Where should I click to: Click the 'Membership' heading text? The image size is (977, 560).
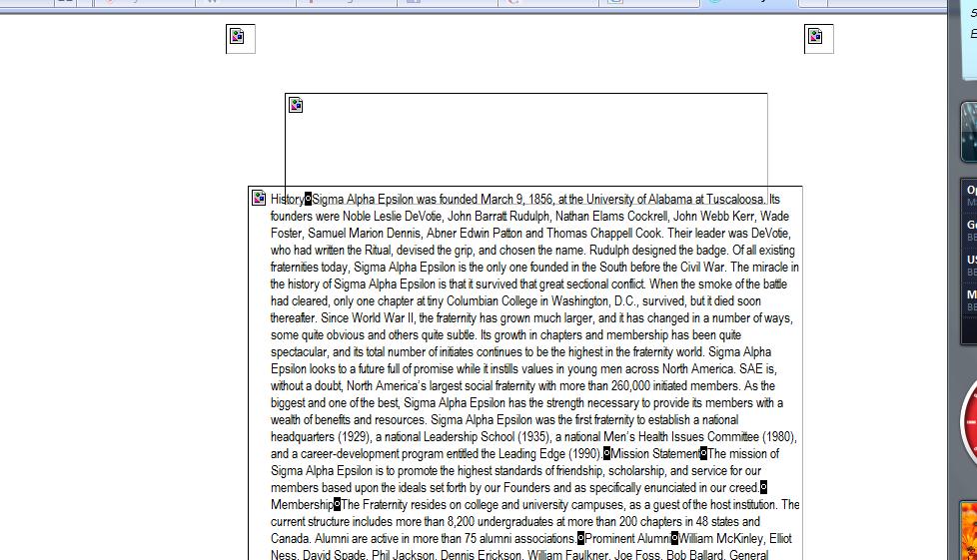pos(303,505)
